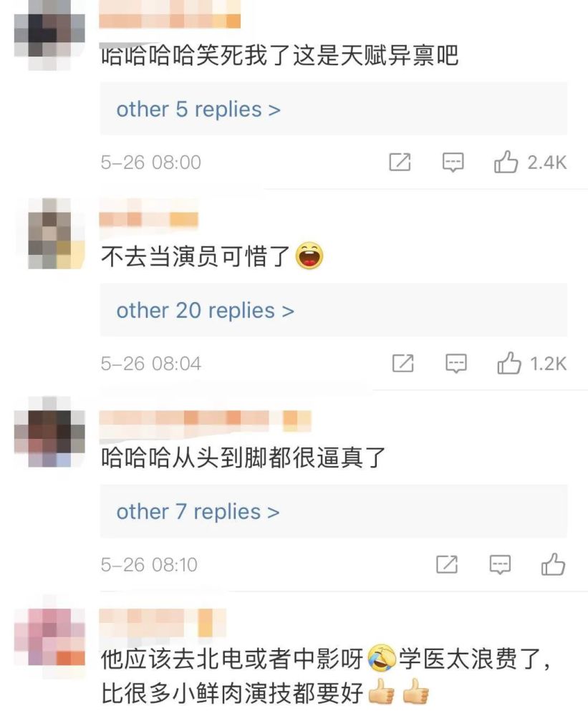Tap reply icon on the 08:04 comment
Image resolution: width=588 pixels, height=716 pixels.
456,364
